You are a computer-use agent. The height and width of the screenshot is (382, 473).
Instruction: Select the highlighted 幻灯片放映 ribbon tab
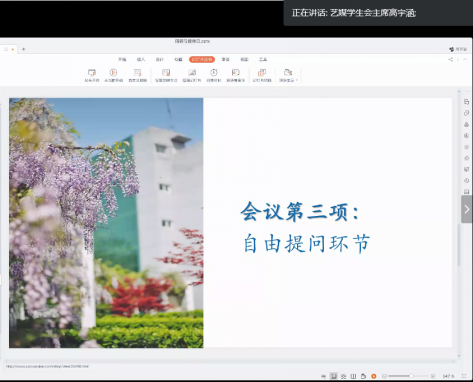202,59
